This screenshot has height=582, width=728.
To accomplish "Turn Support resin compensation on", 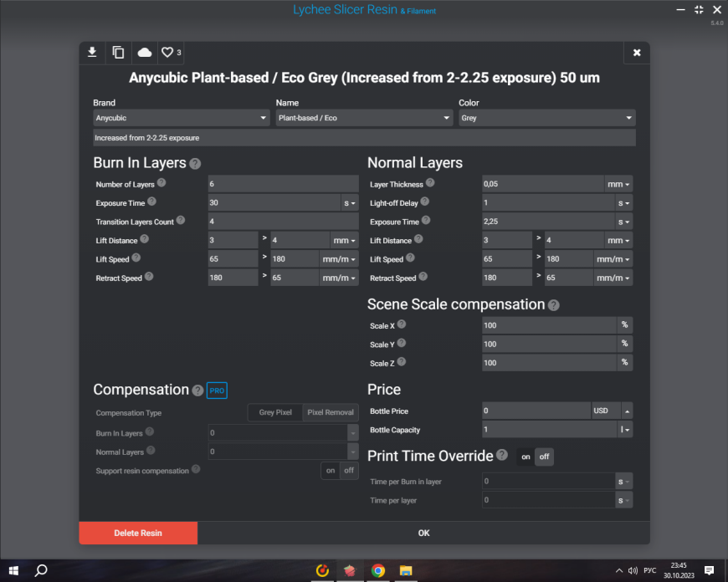I will pyautogui.click(x=331, y=471).
